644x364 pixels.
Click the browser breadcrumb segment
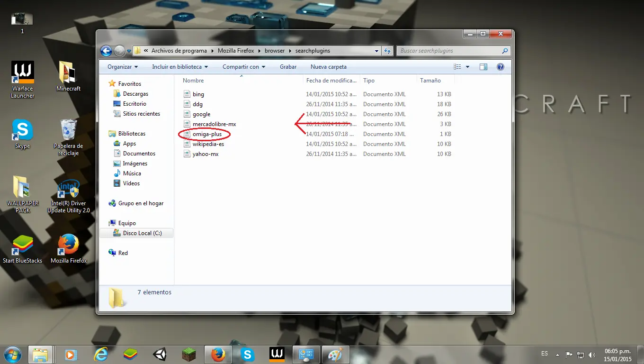tap(275, 51)
